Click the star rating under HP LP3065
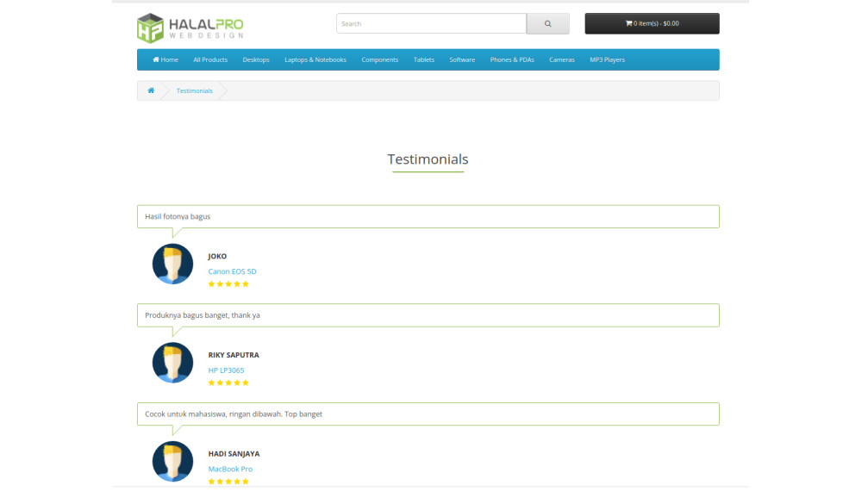This screenshot has width=862, height=504. (228, 383)
